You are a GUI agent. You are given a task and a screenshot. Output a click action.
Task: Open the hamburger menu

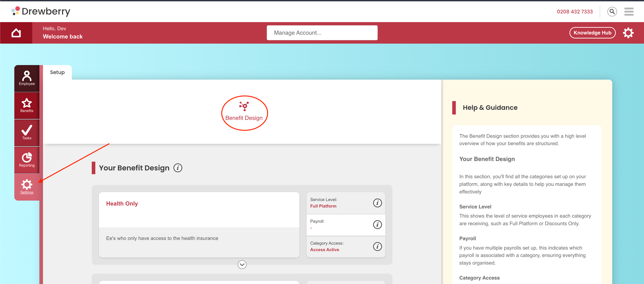coord(629,11)
